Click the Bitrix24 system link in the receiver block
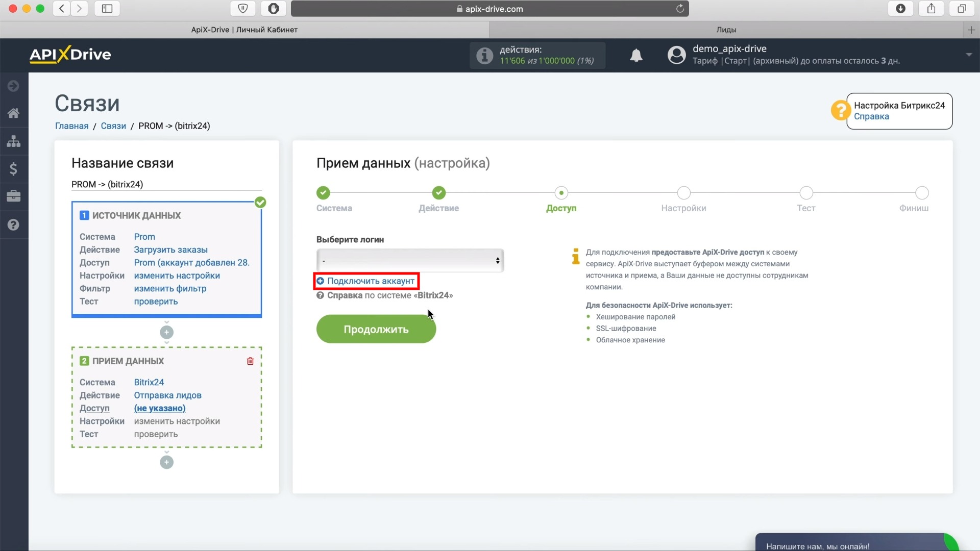This screenshot has width=980, height=551. pos(149,383)
